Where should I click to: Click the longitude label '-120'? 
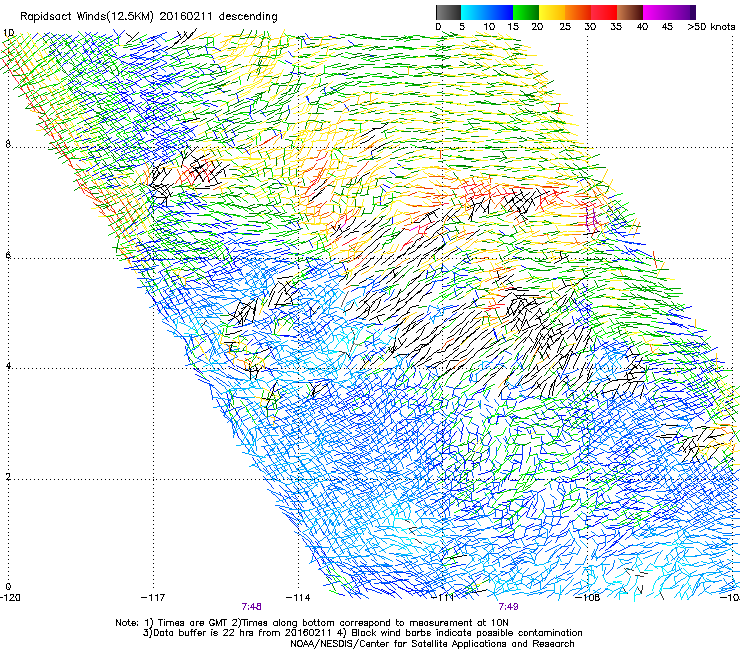pyautogui.click(x=10, y=598)
